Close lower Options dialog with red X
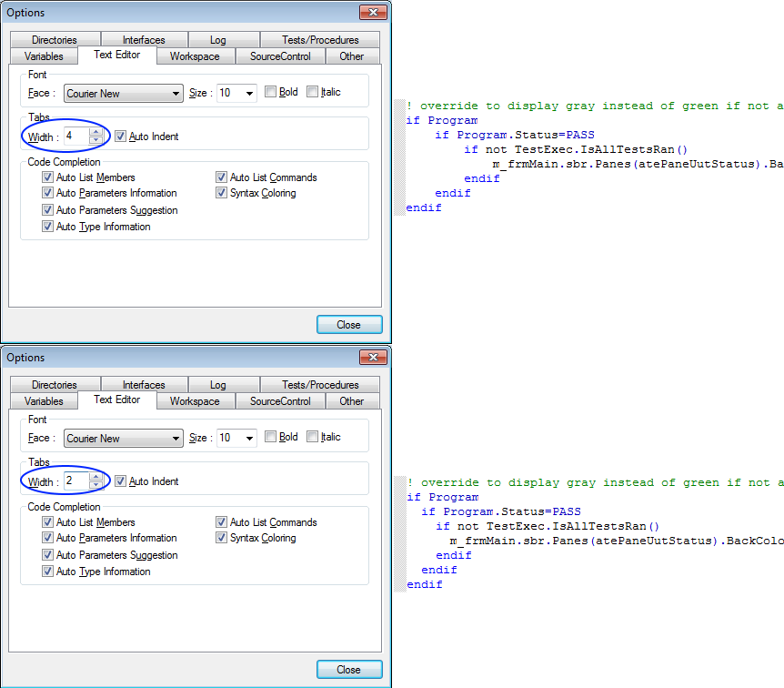 [373, 358]
